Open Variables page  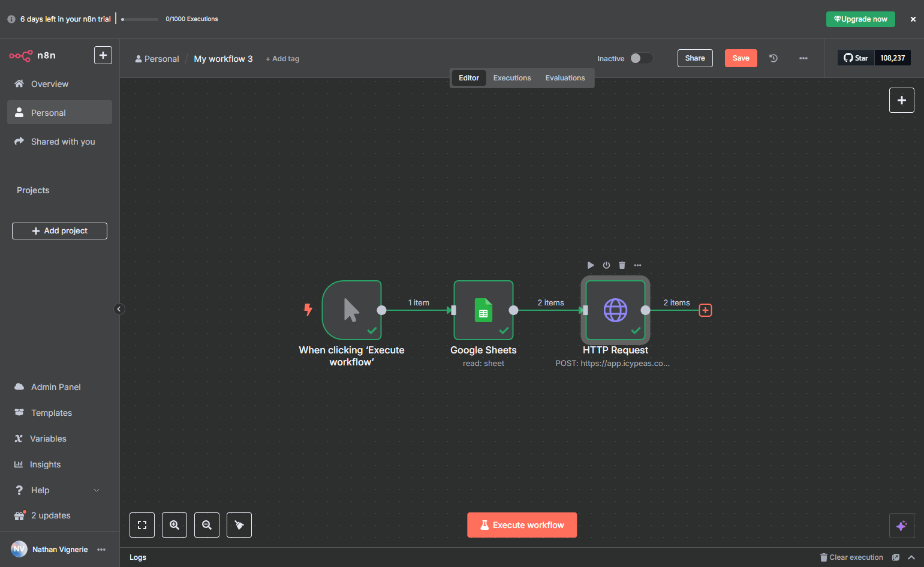(59, 439)
